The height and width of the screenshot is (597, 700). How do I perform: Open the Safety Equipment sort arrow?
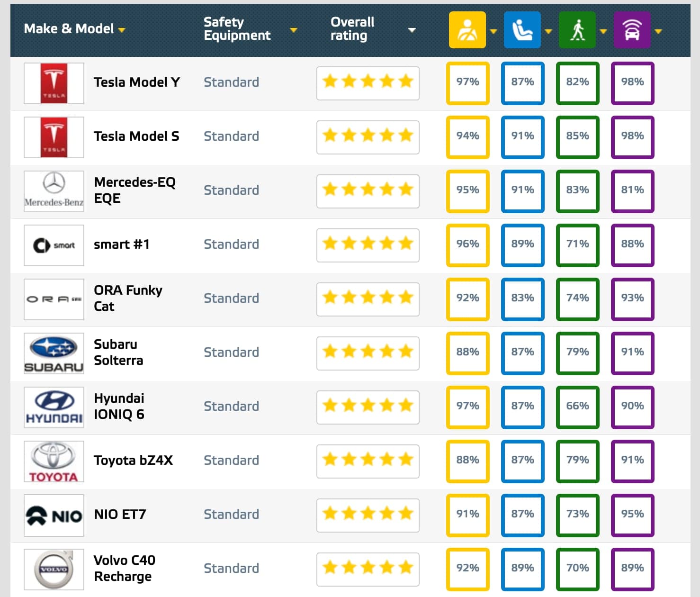point(294,30)
